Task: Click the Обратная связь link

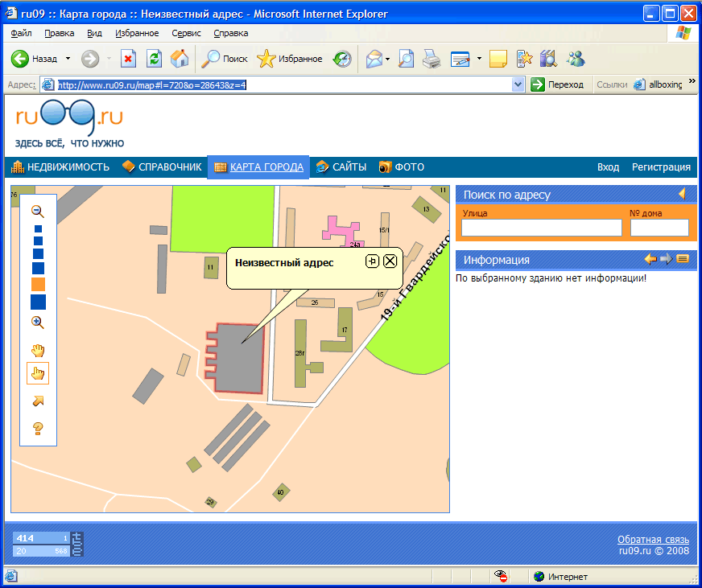Action: pos(653,540)
